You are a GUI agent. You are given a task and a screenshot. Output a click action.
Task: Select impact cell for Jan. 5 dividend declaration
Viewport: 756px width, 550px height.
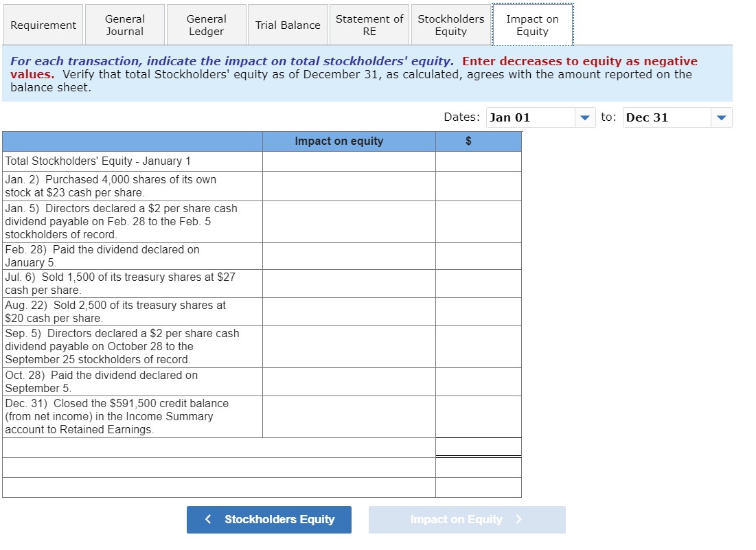coord(349,222)
